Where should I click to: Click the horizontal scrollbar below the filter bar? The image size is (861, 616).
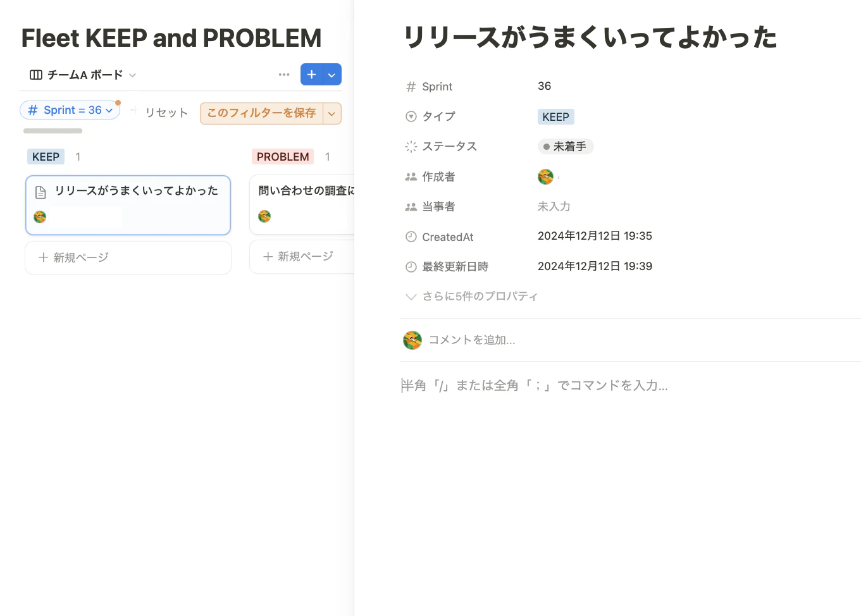(53, 131)
